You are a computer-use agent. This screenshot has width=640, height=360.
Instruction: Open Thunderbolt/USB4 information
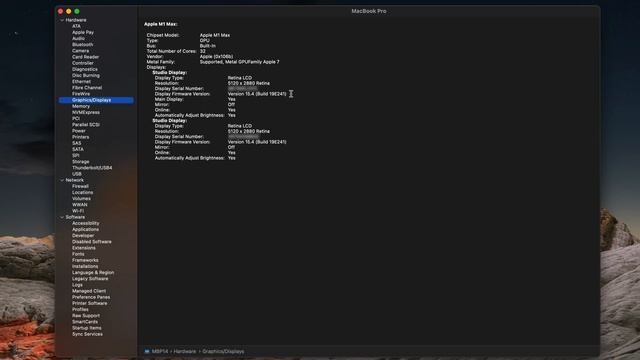point(92,168)
